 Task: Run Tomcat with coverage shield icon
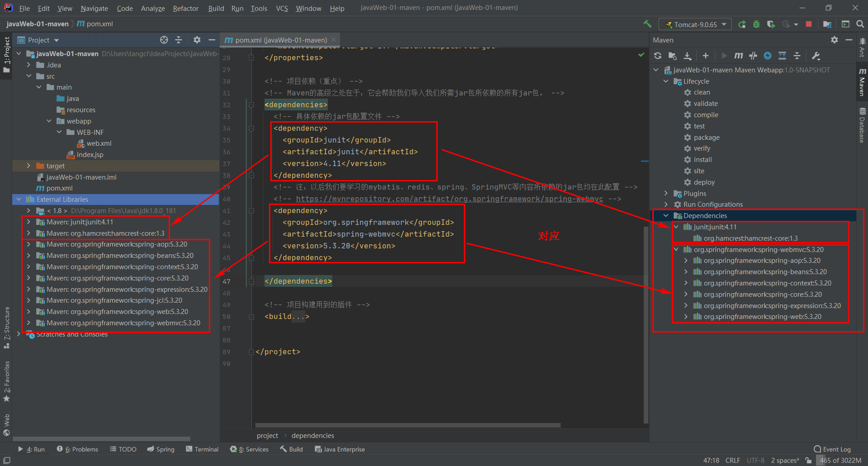click(771, 24)
